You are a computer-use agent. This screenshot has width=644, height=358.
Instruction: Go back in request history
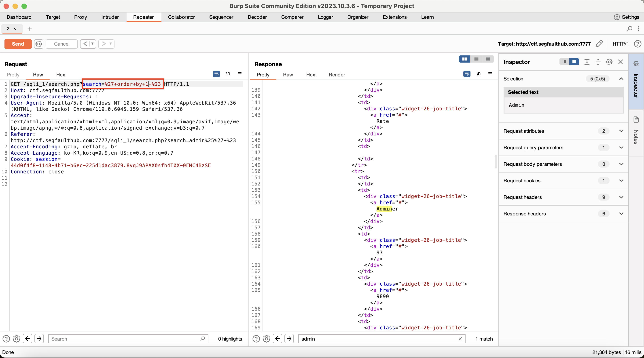pyautogui.click(x=85, y=44)
